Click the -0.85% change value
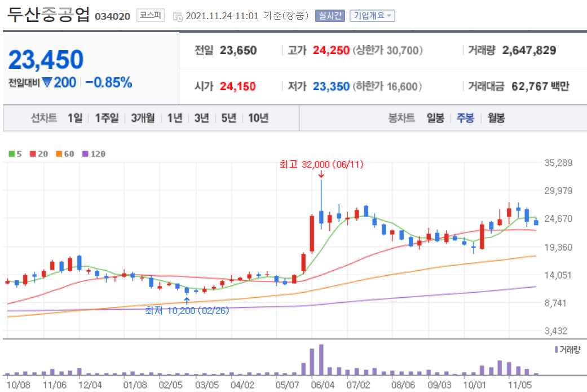The height and width of the screenshot is (392, 587). point(109,82)
